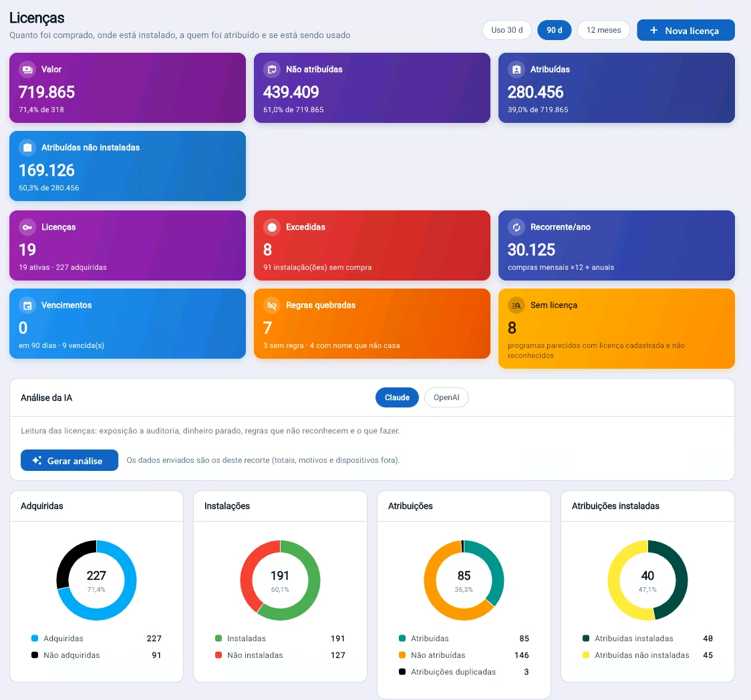The image size is (751, 700).
Task: Click the Instalações donut chart center 191
Action: (x=280, y=576)
